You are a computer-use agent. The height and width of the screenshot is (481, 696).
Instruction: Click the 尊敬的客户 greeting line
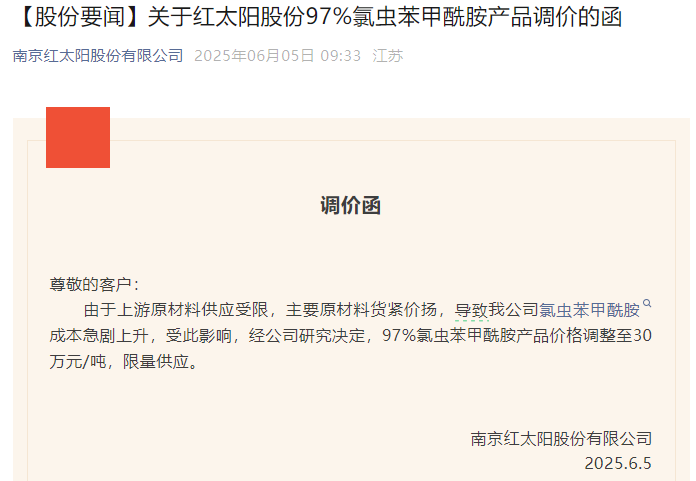coord(94,284)
